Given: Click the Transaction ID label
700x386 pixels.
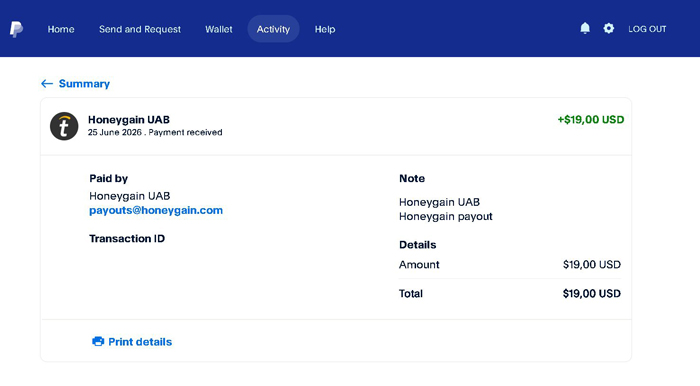Looking at the screenshot, I should 127,238.
